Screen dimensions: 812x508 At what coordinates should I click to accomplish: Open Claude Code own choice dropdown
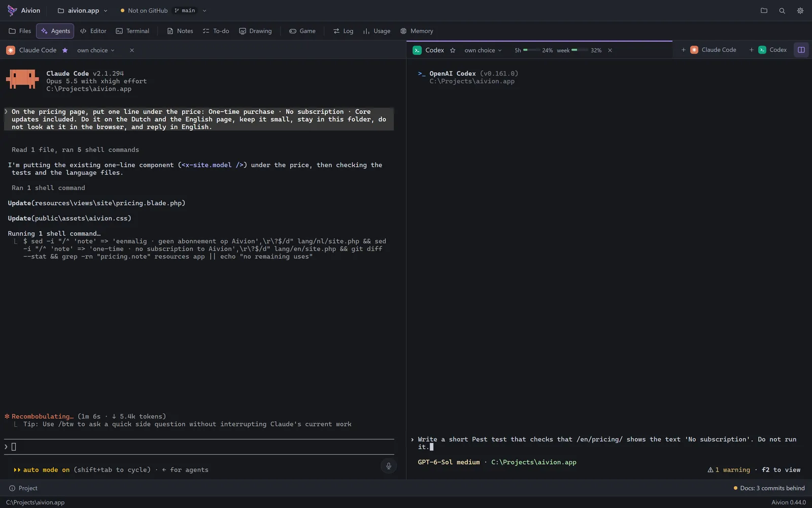(96, 50)
